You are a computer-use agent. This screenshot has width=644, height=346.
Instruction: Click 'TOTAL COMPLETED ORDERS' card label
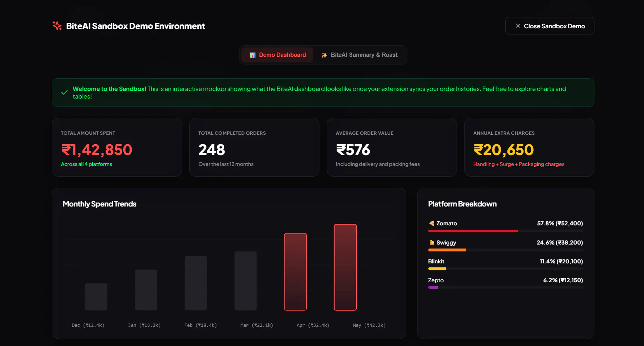232,133
